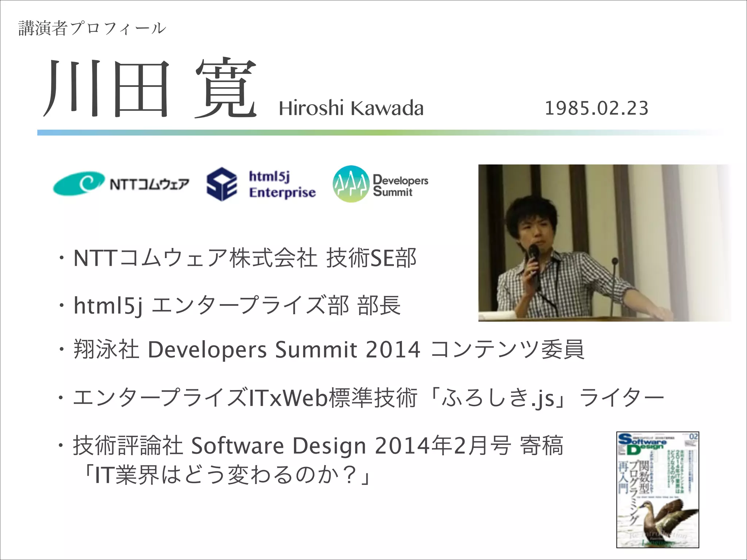Click the Developers Summit logo text

point(400,186)
